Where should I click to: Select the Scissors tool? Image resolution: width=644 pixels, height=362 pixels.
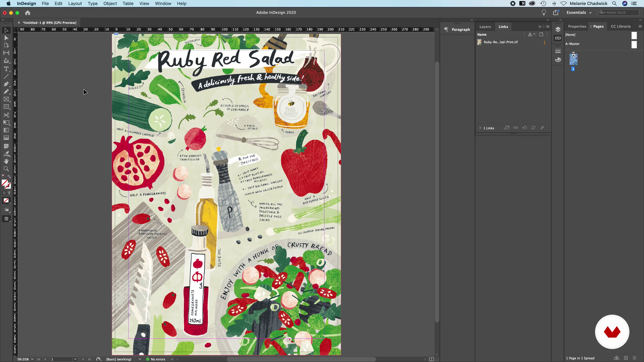[x=6, y=115]
